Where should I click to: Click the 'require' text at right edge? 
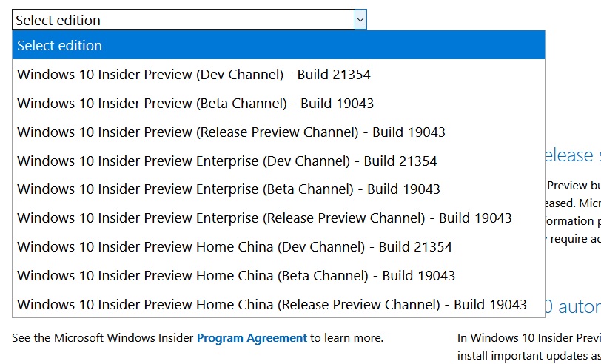[566, 239]
